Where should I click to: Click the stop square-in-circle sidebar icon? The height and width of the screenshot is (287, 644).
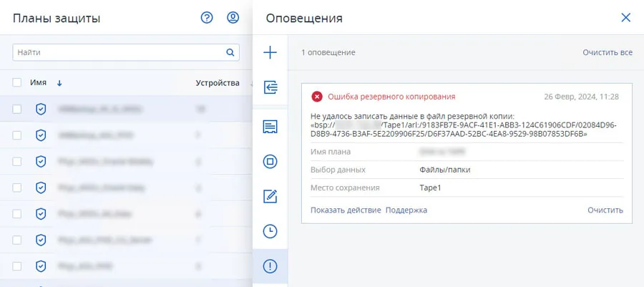tap(270, 161)
